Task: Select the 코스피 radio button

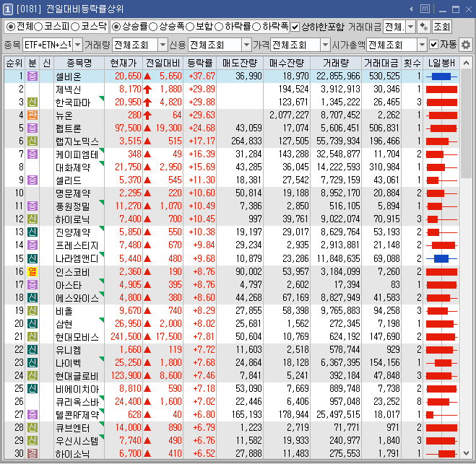Action: coord(38,27)
